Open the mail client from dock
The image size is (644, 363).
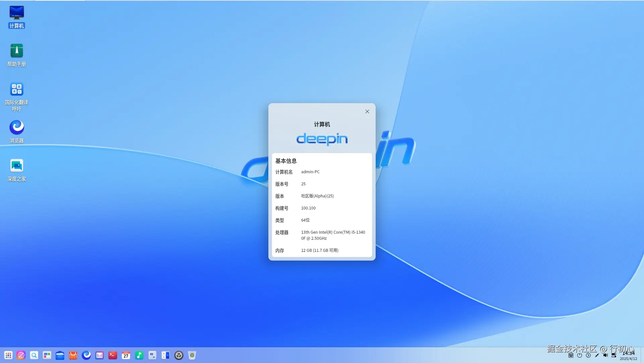pos(100,355)
